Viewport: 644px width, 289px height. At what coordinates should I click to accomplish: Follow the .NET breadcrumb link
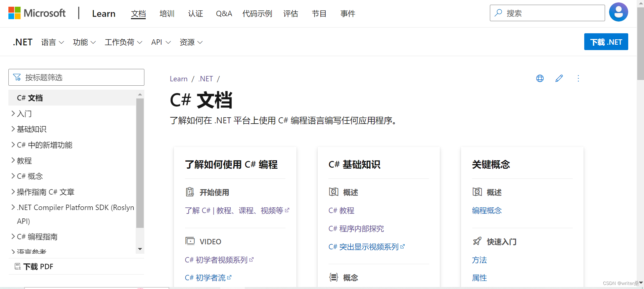(x=205, y=79)
